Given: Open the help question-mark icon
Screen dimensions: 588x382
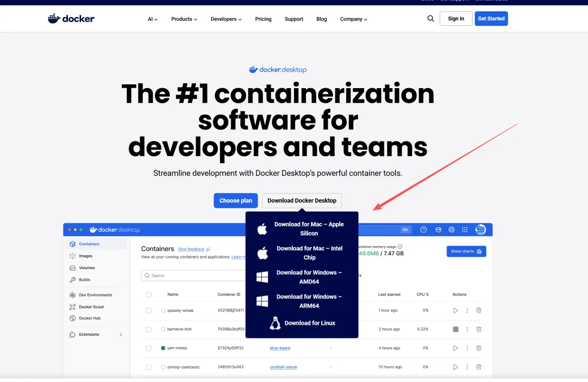Looking at the screenshot, I should (424, 230).
